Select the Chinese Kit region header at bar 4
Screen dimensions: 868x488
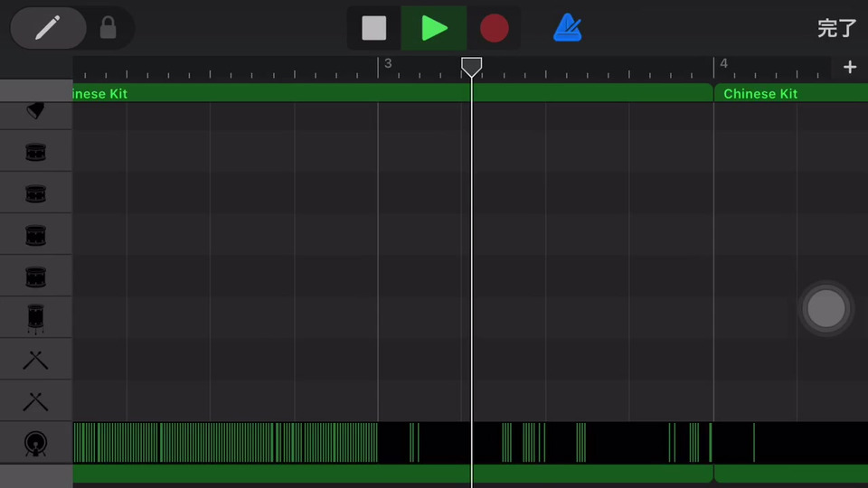point(791,93)
